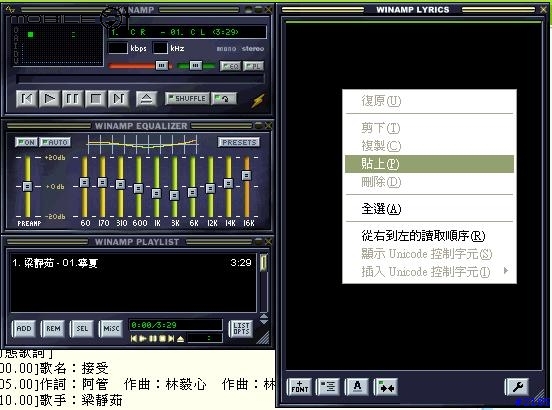Click the 60 Hz equalizer band handle

pos(84,182)
